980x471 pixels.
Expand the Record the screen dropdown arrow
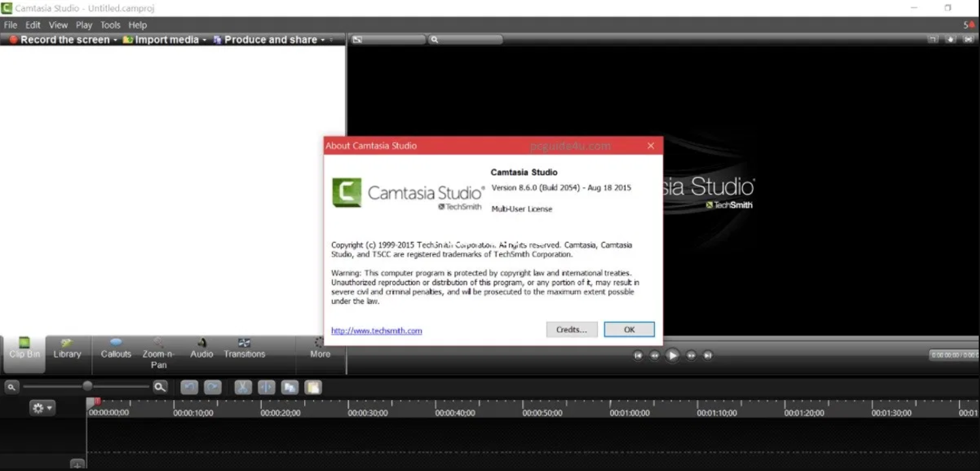coord(115,40)
